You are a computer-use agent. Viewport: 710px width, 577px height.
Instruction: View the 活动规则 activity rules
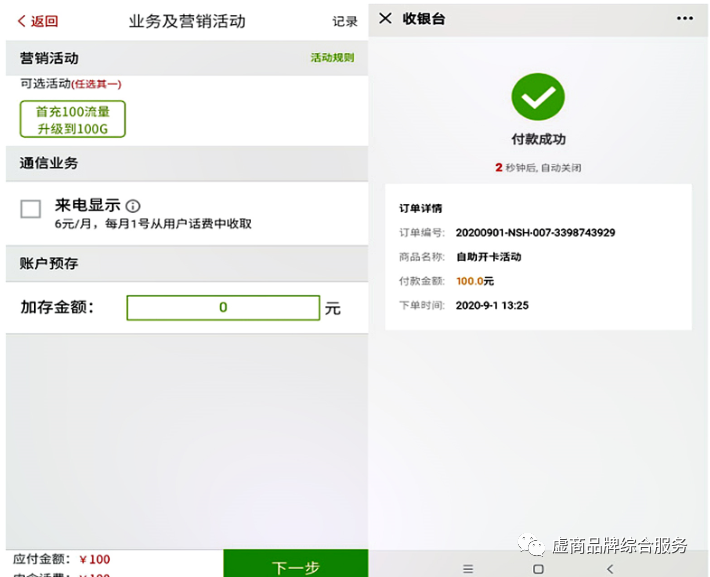click(332, 58)
